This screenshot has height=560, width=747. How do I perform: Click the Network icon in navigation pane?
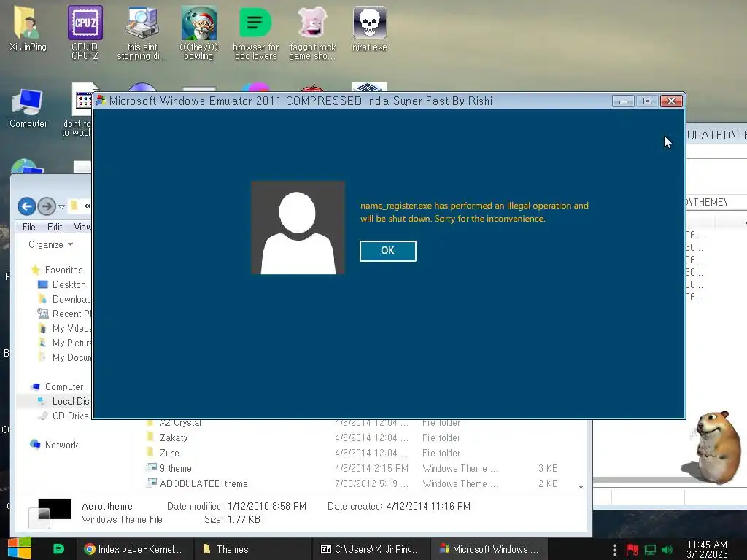click(35, 444)
